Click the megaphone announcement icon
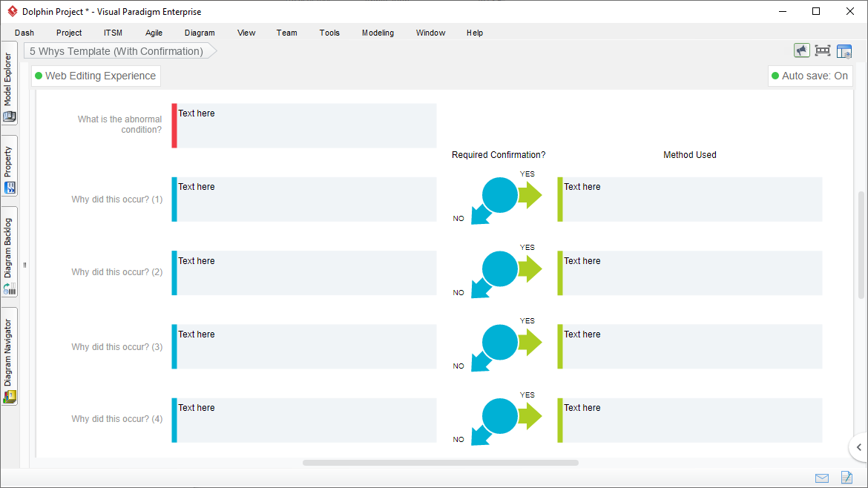Viewport: 868px width, 488px height. click(x=801, y=51)
